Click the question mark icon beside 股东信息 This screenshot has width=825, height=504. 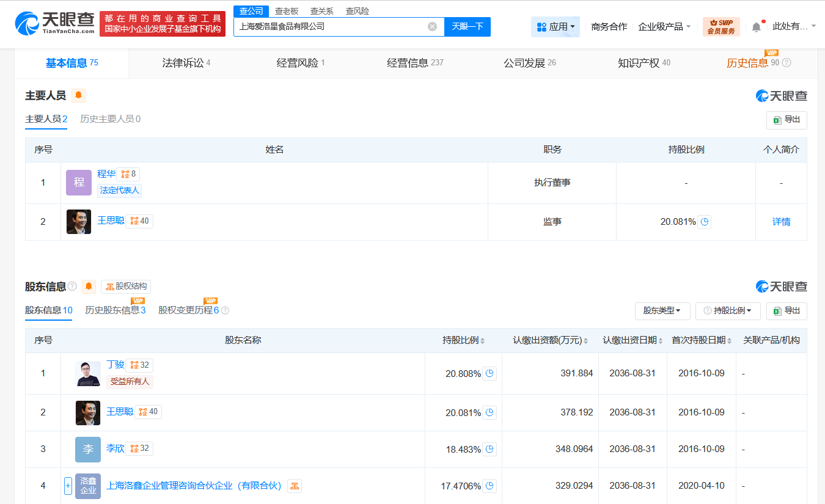pos(71,286)
